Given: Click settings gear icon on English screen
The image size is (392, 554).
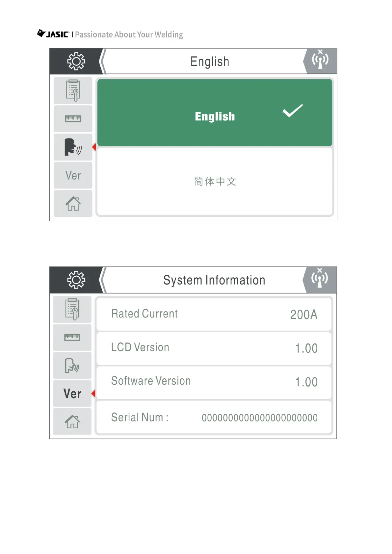Looking at the screenshot, I should [x=76, y=61].
